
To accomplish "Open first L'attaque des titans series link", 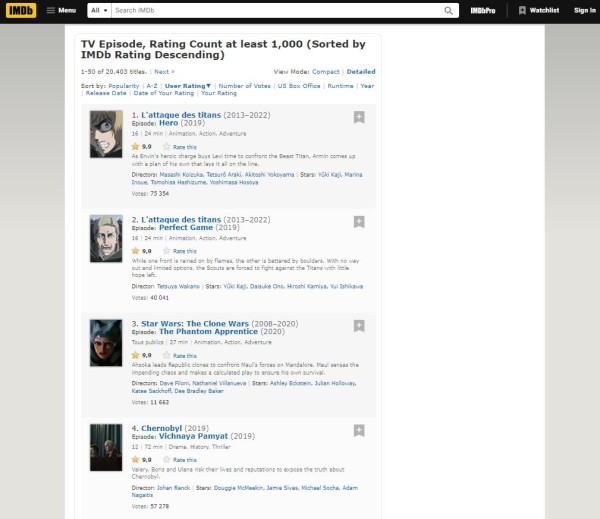I will pos(181,115).
